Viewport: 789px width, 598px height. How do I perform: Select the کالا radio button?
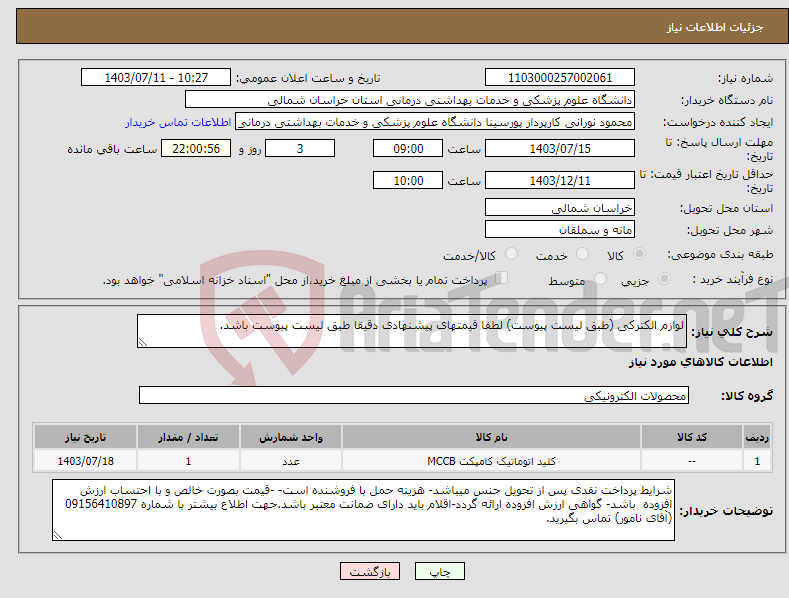(x=640, y=254)
